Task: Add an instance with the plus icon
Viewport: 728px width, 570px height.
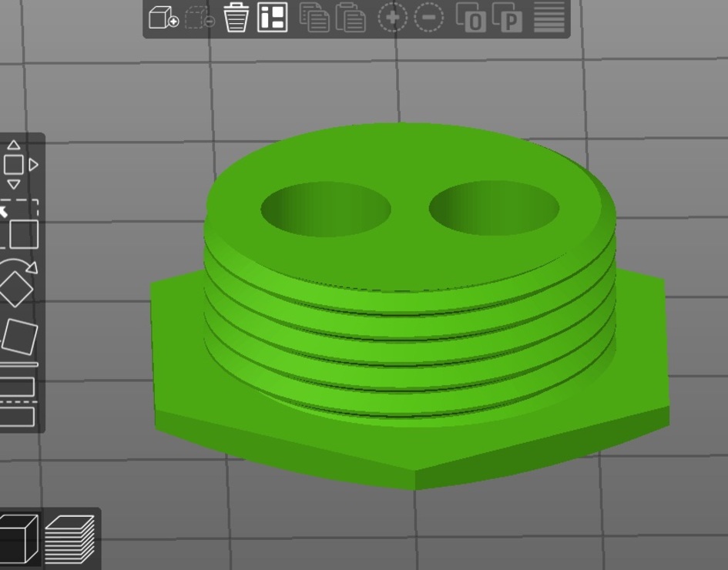Action: [x=392, y=18]
